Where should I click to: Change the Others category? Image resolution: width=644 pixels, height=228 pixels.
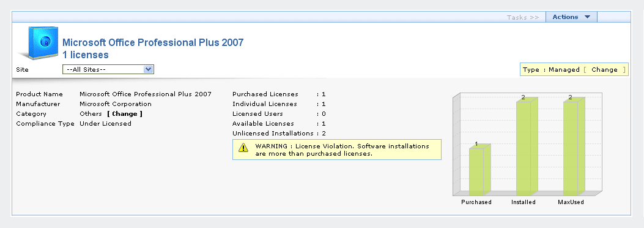(124, 114)
